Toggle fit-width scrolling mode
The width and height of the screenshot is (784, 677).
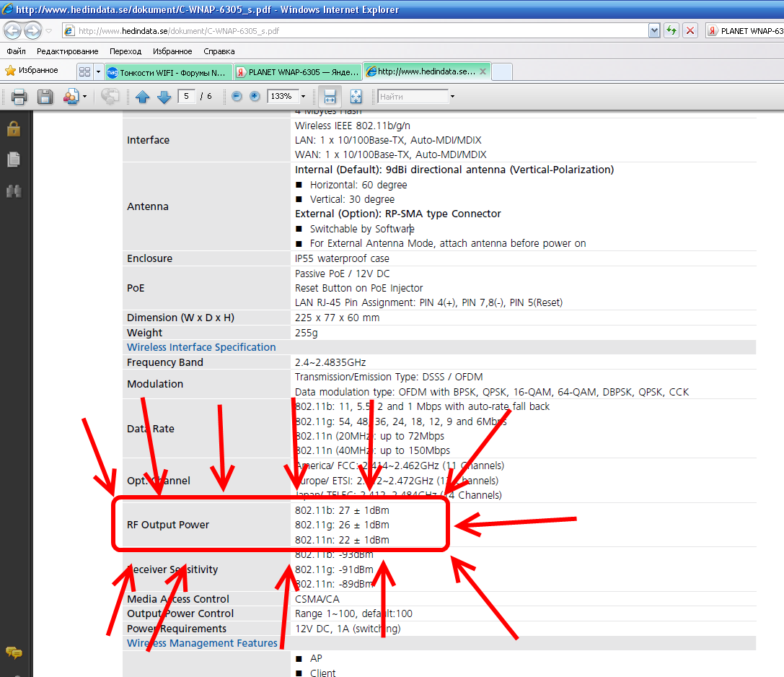330,96
